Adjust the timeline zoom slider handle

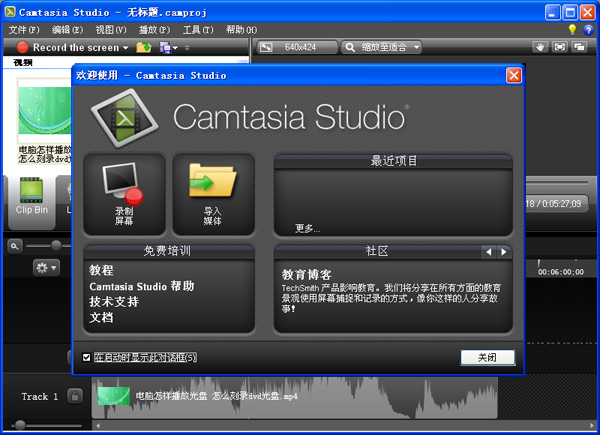click(x=56, y=245)
